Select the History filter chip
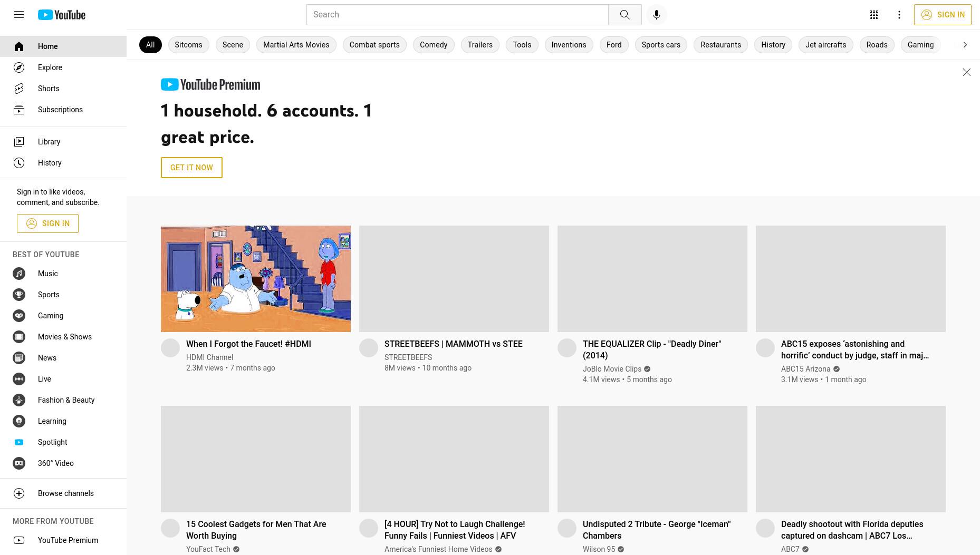This screenshot has height=555, width=980. (x=773, y=45)
